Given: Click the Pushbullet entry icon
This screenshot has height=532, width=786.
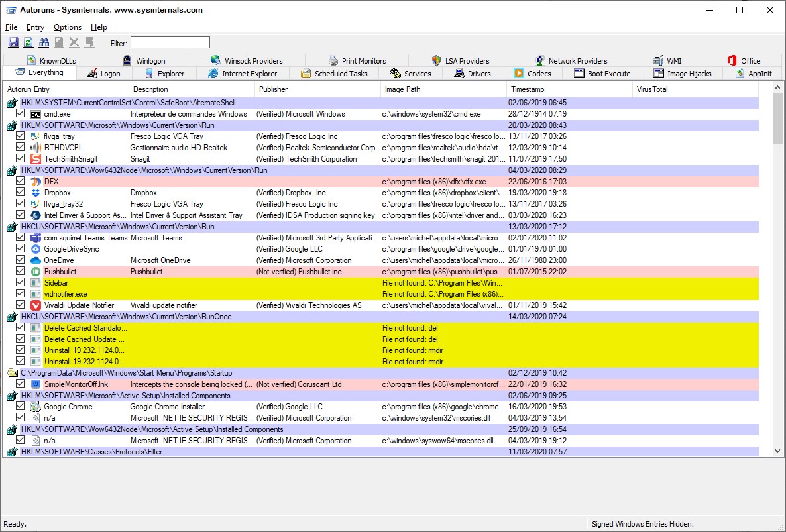Looking at the screenshot, I should coord(36,272).
